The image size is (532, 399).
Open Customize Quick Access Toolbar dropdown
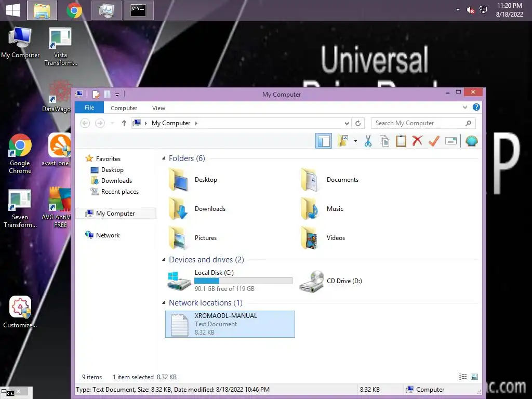[117, 95]
